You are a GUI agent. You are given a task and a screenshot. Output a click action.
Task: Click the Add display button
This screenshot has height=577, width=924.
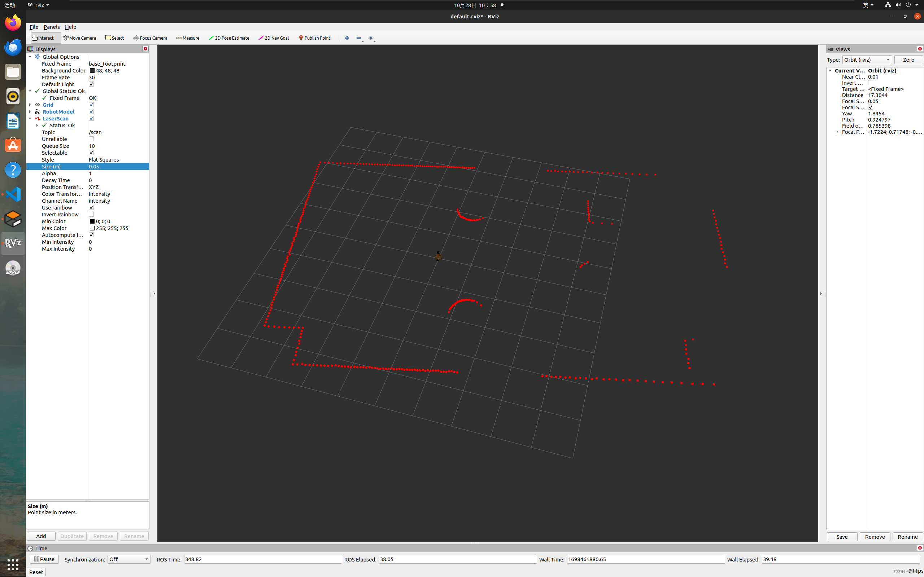41,536
